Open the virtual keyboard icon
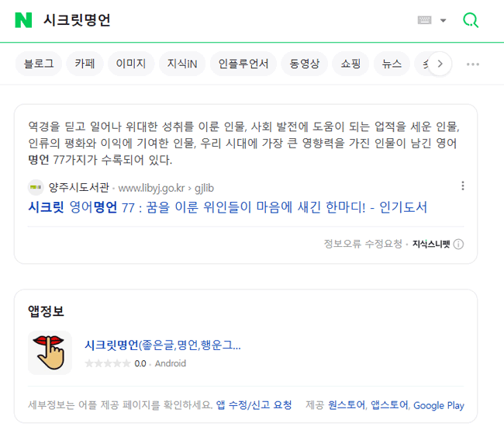Viewport: 504px width, 444px height. pos(424,20)
